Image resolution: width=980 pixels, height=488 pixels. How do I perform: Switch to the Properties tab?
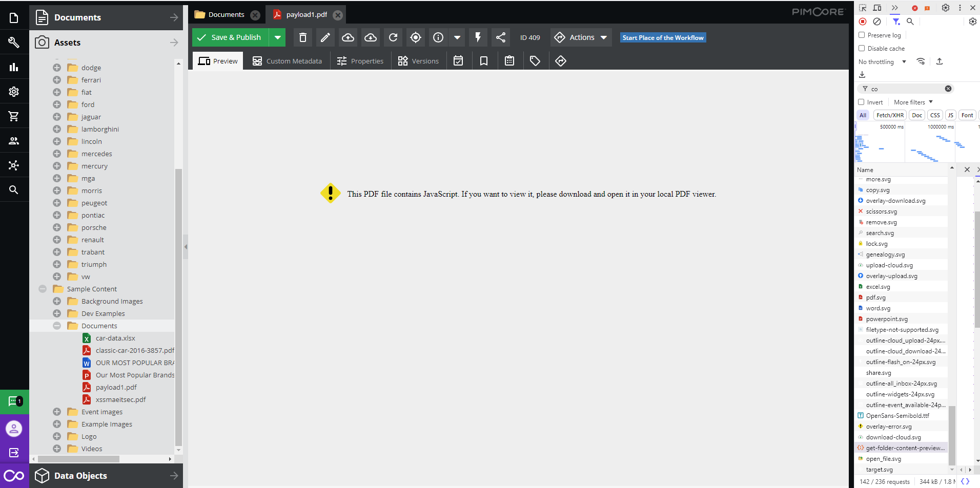pos(360,61)
